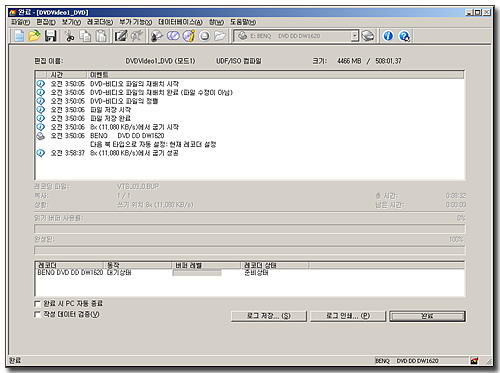
Task: Click 'BENQ DVD DD DW1620' in status bar
Action: click(407, 361)
